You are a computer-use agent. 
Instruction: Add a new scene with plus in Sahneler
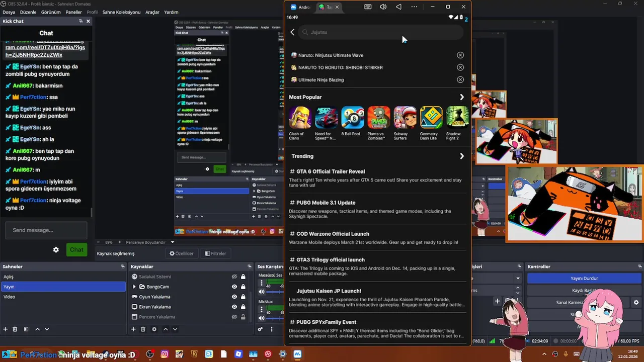6,329
